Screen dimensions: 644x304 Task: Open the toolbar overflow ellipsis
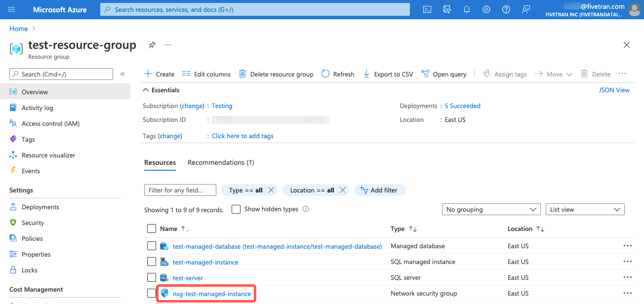[622, 74]
